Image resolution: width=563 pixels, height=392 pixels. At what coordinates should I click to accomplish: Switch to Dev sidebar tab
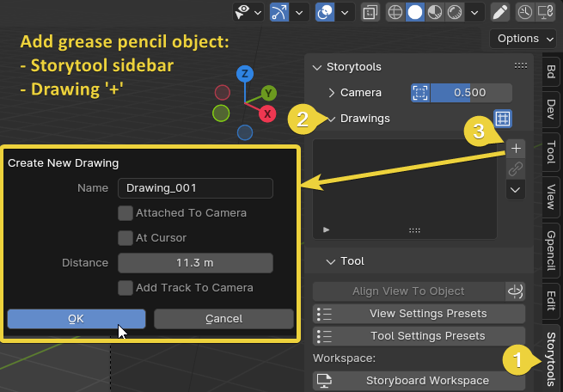point(552,109)
